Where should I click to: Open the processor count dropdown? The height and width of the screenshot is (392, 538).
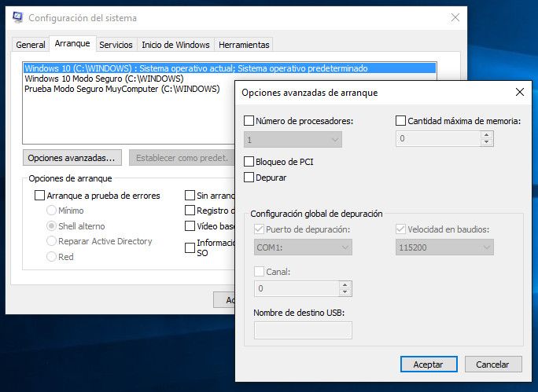coord(293,140)
